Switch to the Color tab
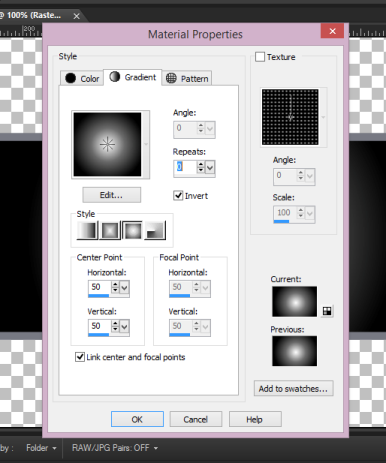Image resolution: width=386 pixels, height=463 pixels. click(x=82, y=78)
